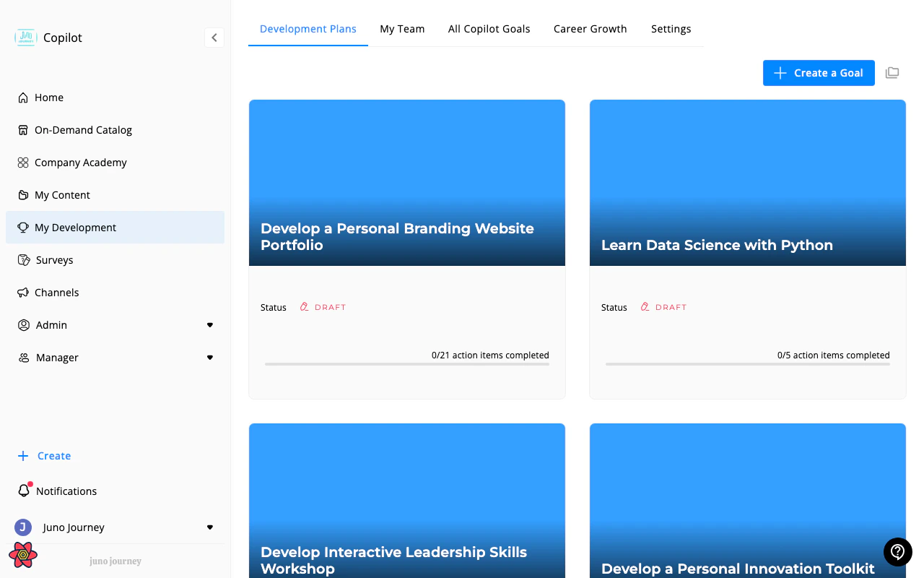Click the React Query devtools flower icon

[x=23, y=555]
